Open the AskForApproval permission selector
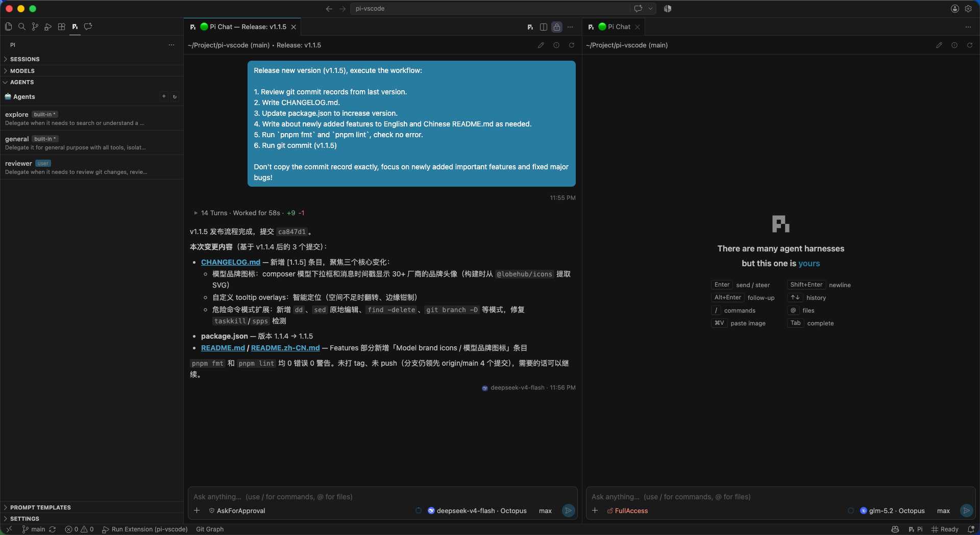The height and width of the screenshot is (535, 980). [237, 511]
